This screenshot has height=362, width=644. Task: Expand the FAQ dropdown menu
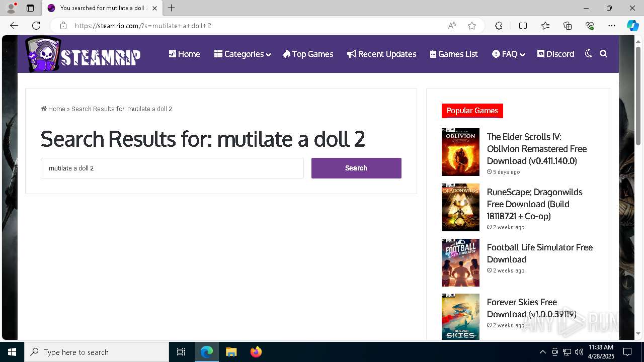click(x=508, y=54)
